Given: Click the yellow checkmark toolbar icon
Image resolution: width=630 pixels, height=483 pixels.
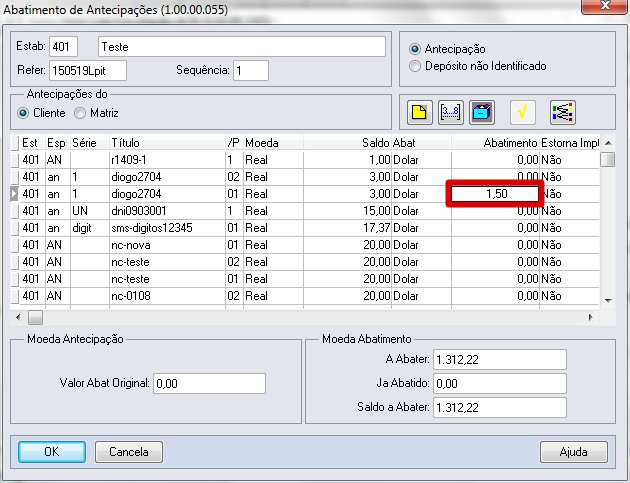Looking at the screenshot, I should click(522, 112).
